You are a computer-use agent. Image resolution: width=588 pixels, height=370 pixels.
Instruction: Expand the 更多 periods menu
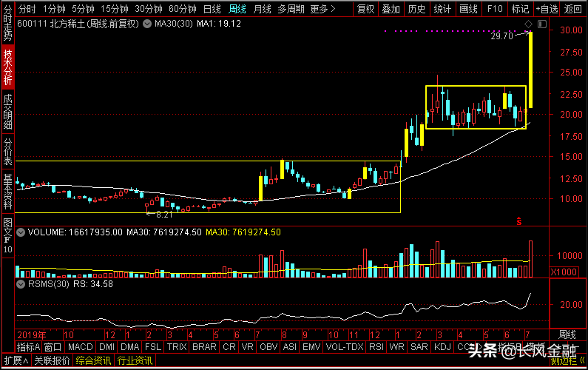[x=323, y=9]
